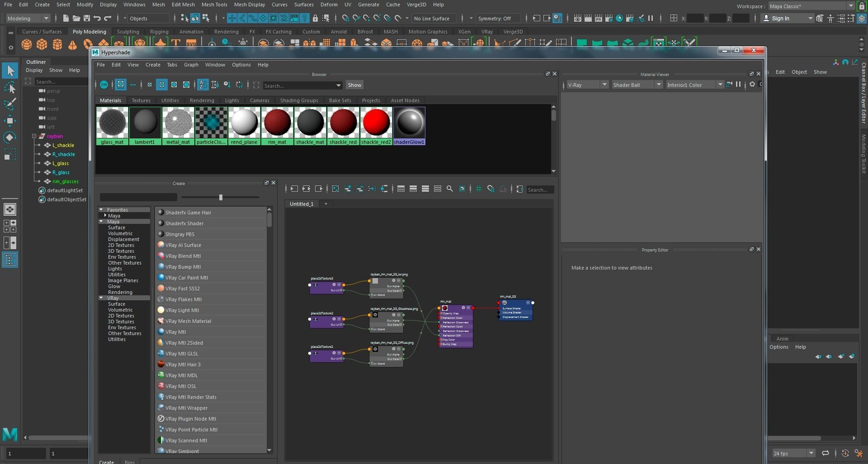Click the VRay Light Mtl sphere icon
The height and width of the screenshot is (464, 868).
pos(160,310)
